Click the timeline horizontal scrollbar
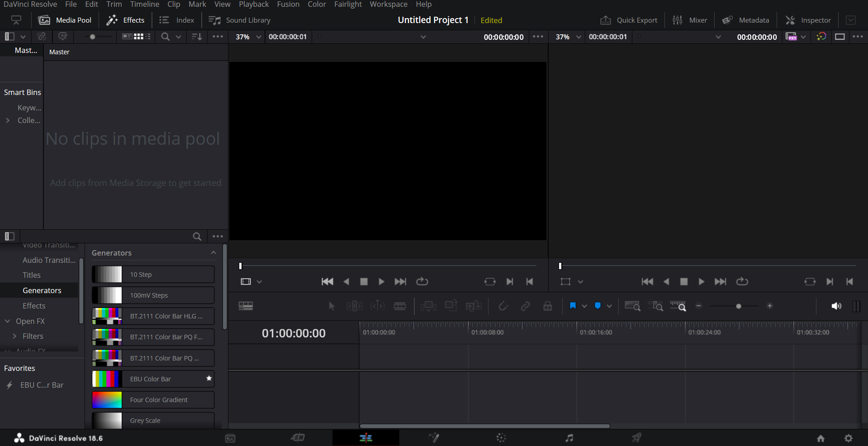 point(484,426)
